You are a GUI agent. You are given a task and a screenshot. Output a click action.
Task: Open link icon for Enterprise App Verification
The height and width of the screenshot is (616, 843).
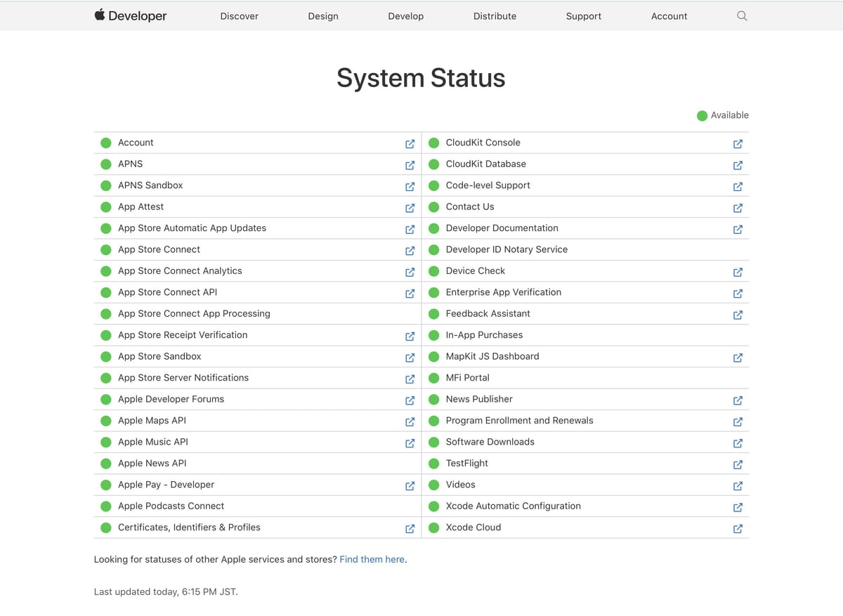tap(738, 294)
